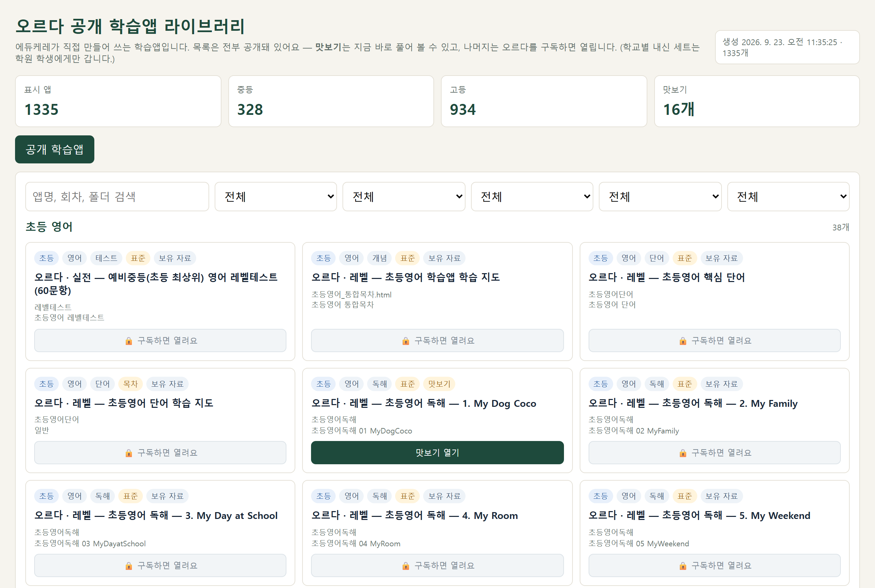Click the 맛보기 16개 stat card
This screenshot has width=875, height=588.
pyautogui.click(x=757, y=101)
